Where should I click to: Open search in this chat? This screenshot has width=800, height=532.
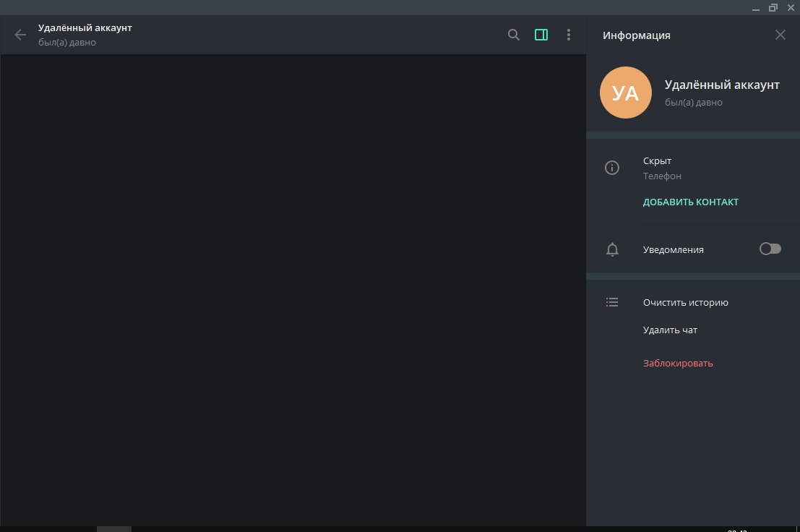(x=514, y=35)
